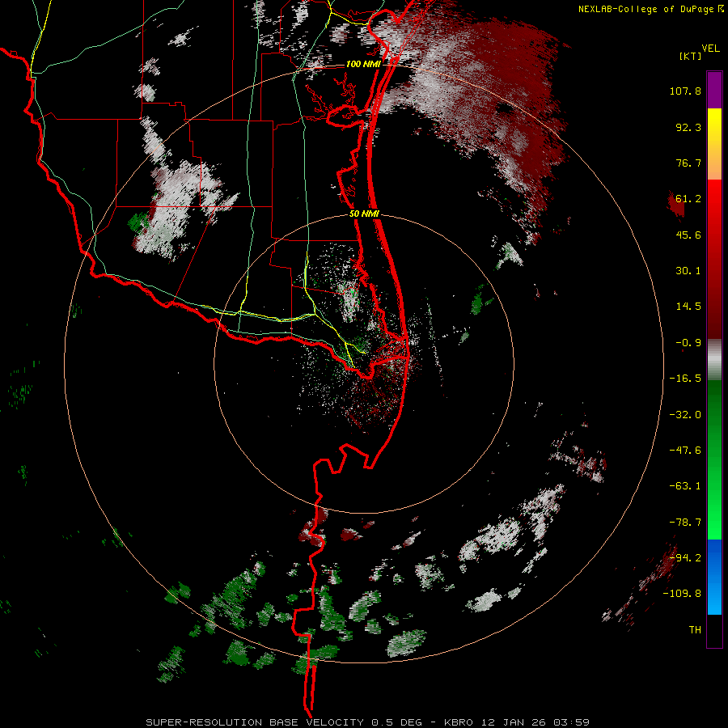Image resolution: width=728 pixels, height=728 pixels.
Task: Click the 100 NMI range ring label
Action: [363, 64]
